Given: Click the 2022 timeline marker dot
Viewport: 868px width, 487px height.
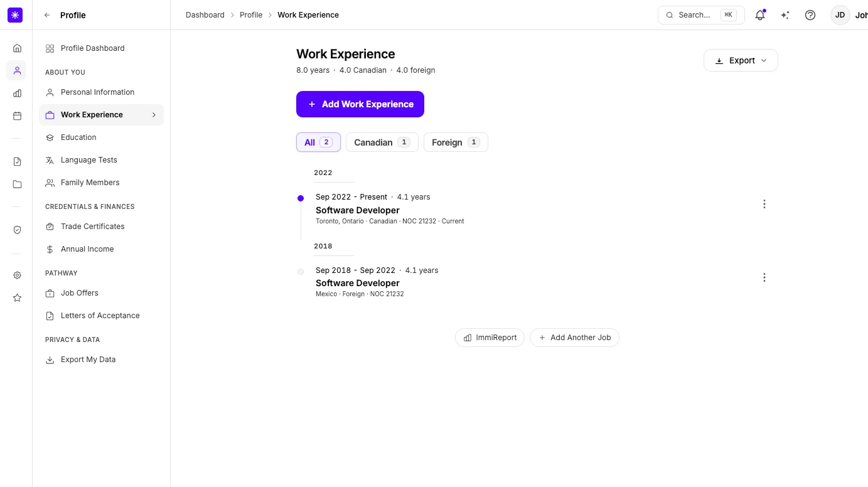Looking at the screenshot, I should [x=301, y=198].
